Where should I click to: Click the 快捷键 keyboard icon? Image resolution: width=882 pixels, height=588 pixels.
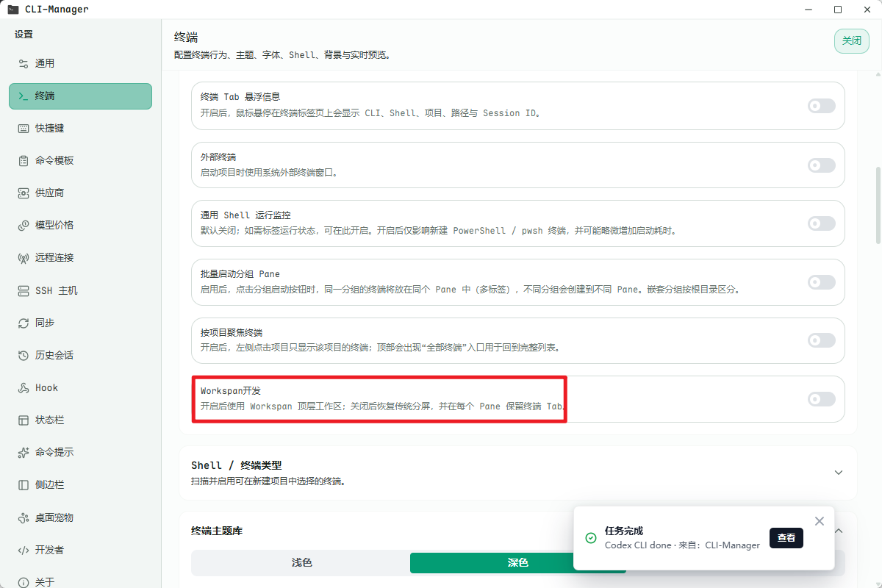(23, 128)
